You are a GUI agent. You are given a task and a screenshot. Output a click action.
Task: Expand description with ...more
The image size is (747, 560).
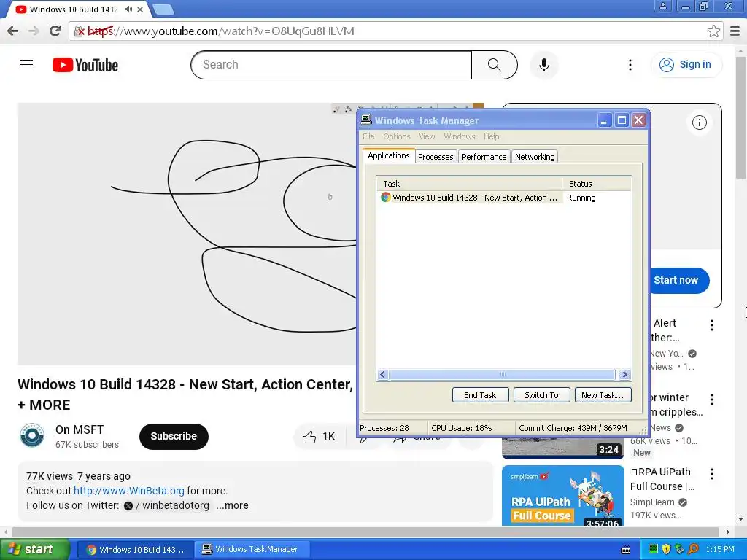coord(232,506)
